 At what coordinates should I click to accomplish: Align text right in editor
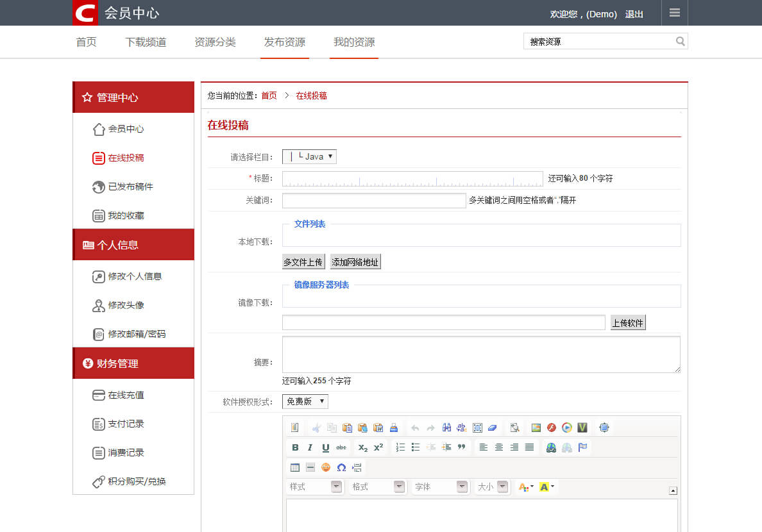tap(514, 447)
